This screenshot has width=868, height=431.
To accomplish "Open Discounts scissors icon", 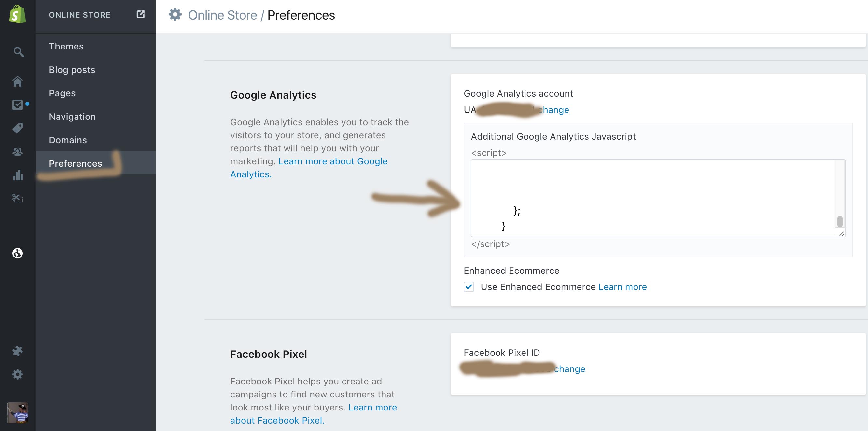I will [18, 198].
